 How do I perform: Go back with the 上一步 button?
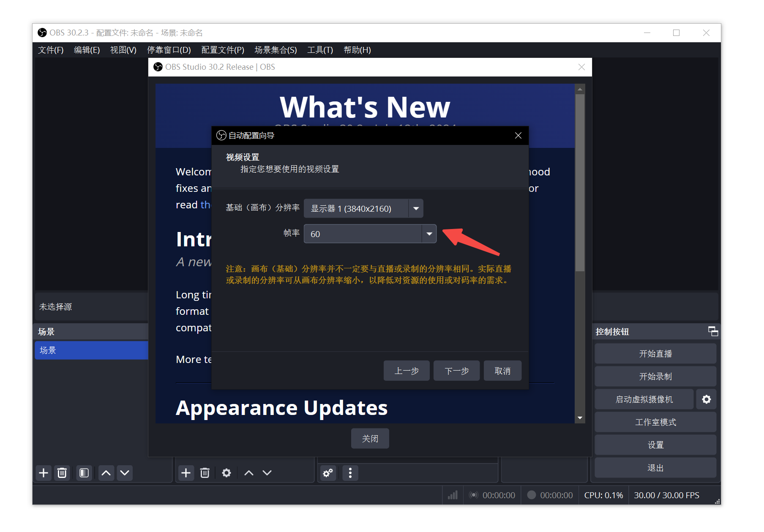(407, 371)
